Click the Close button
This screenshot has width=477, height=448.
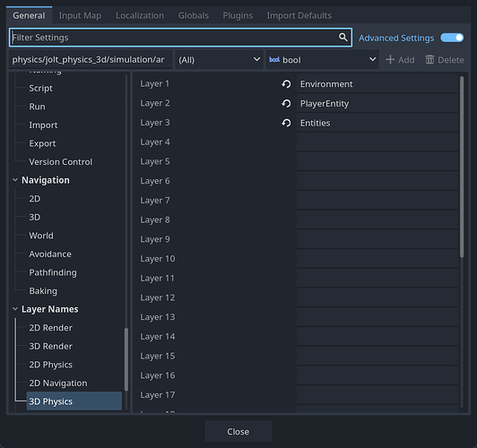(238, 431)
